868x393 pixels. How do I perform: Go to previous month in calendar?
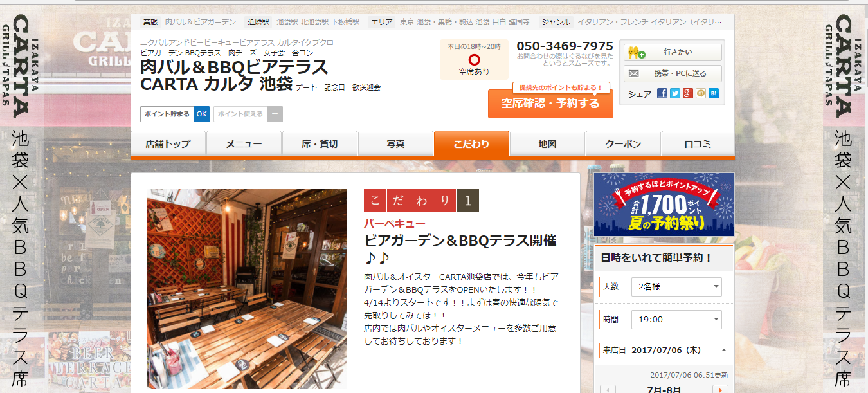click(x=608, y=389)
